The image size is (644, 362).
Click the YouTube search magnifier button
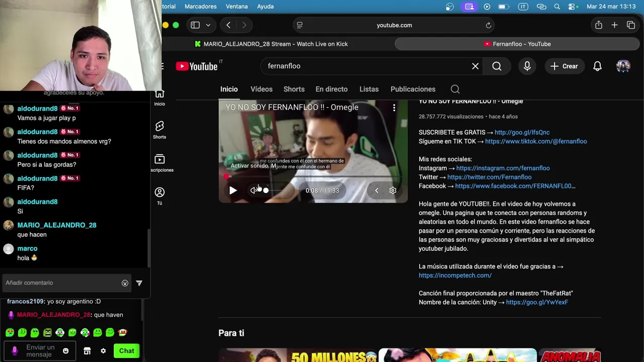pos(497,66)
